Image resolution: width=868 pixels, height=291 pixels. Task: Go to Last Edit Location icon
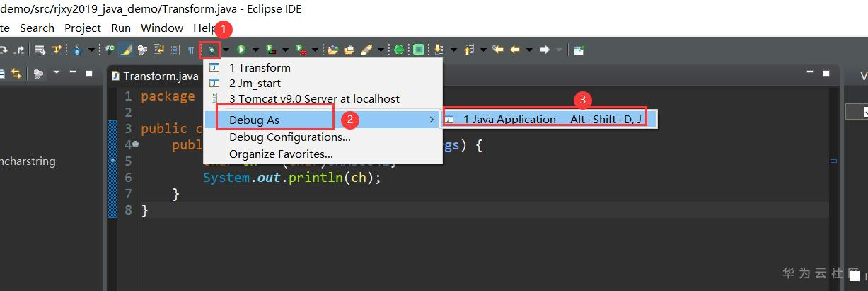(498, 50)
